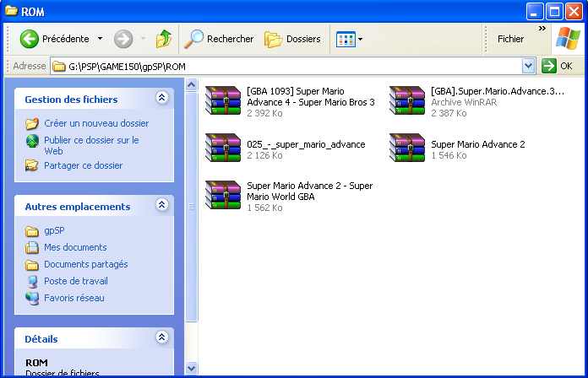Click file name '[GBA].Super.Mario.Advance.3...'
Screen dimensions: 588x378
click(x=498, y=91)
